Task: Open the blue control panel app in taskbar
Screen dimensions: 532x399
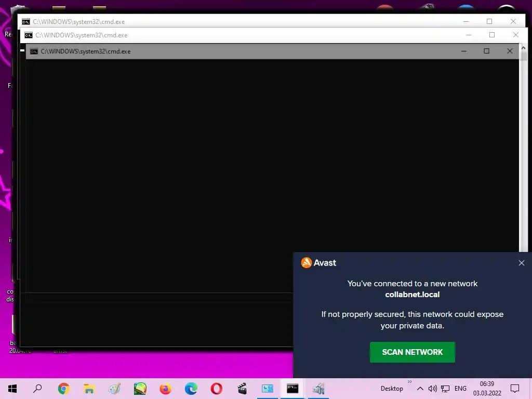Action: tap(268, 389)
